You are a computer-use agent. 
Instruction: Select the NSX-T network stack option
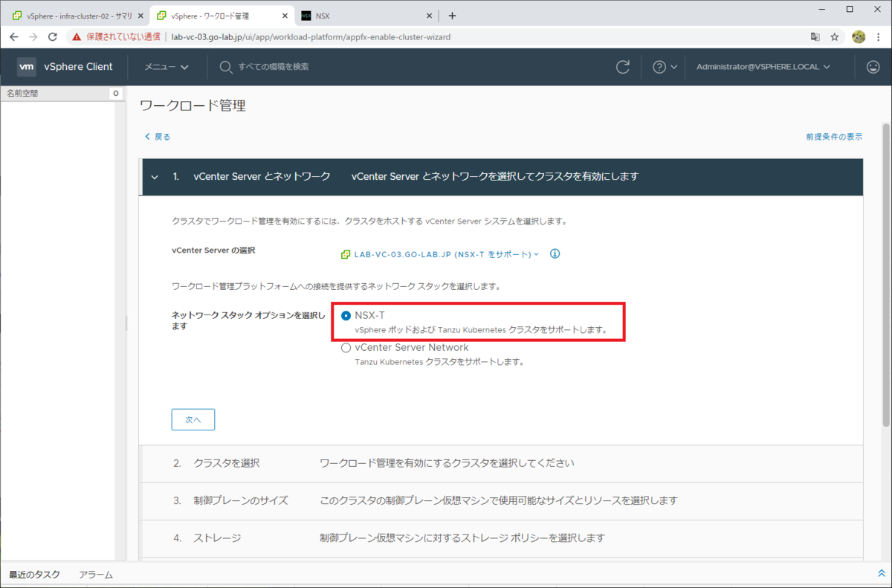click(x=346, y=315)
